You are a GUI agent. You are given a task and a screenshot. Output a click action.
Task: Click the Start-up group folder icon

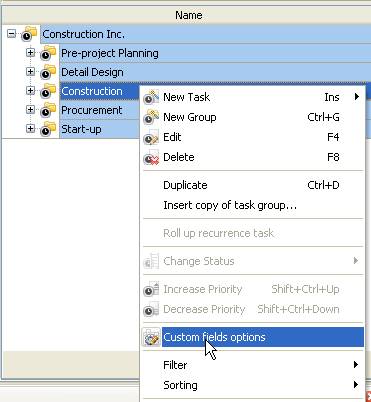pos(48,129)
